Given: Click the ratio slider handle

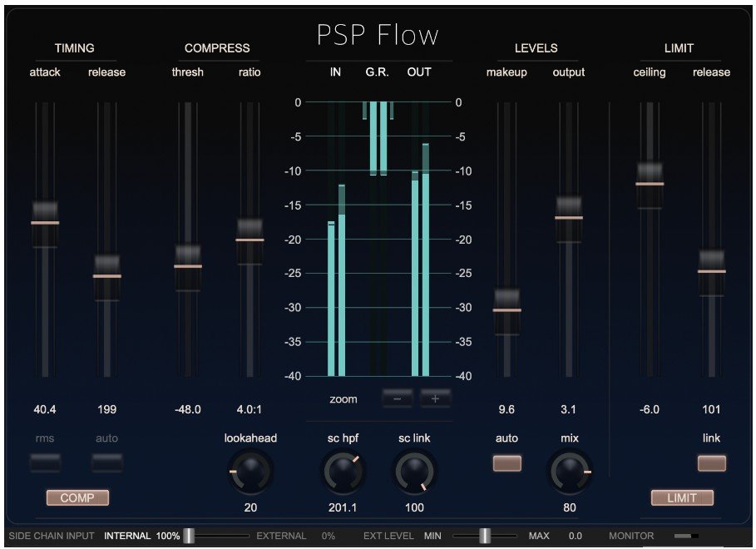Looking at the screenshot, I should (250, 240).
